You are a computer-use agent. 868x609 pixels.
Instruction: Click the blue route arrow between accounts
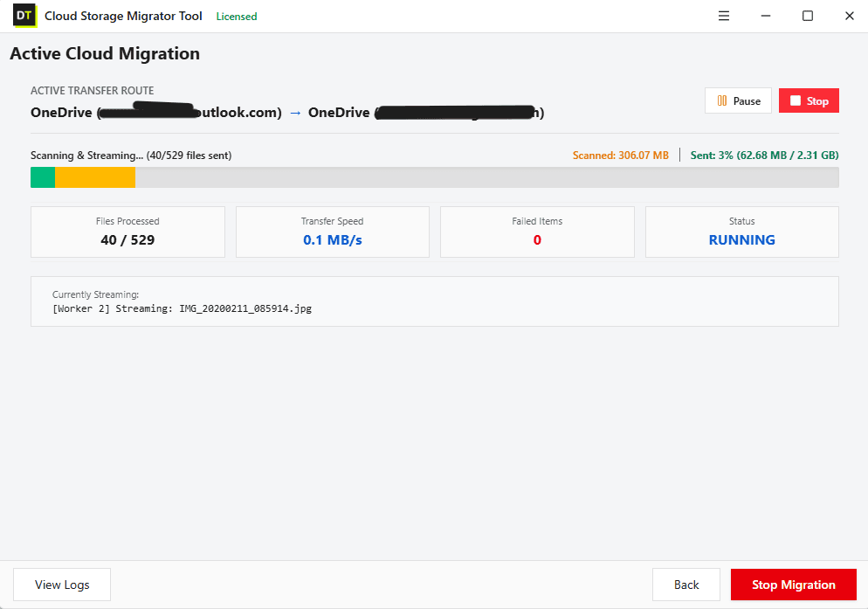tap(296, 113)
